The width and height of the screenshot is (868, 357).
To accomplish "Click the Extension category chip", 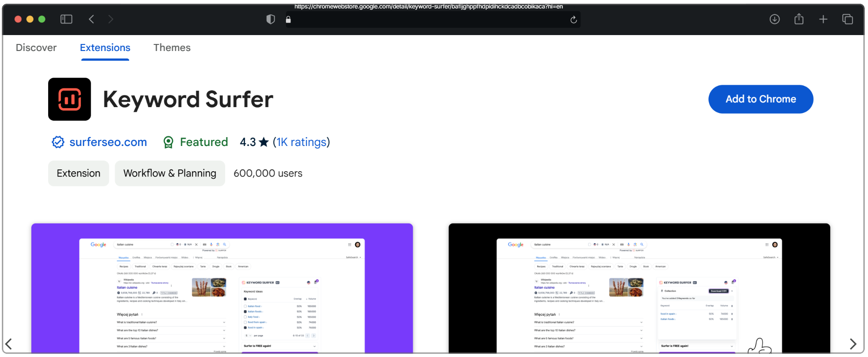I will (79, 174).
